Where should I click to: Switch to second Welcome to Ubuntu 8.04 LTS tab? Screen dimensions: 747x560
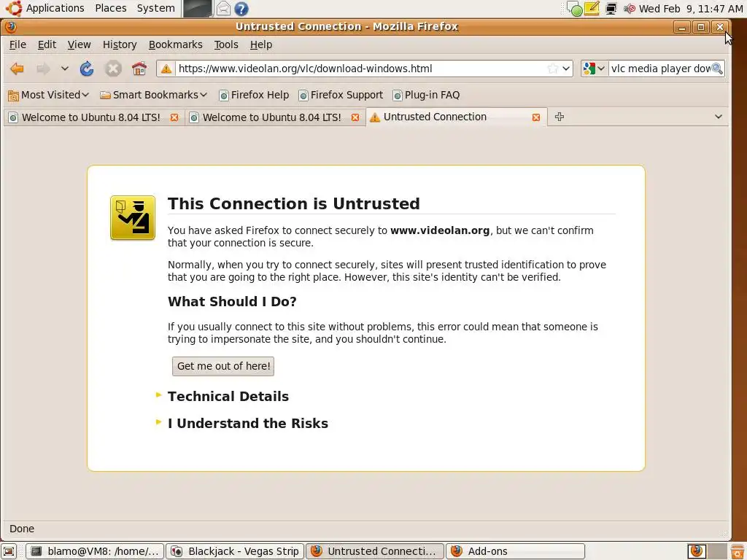tap(271, 117)
